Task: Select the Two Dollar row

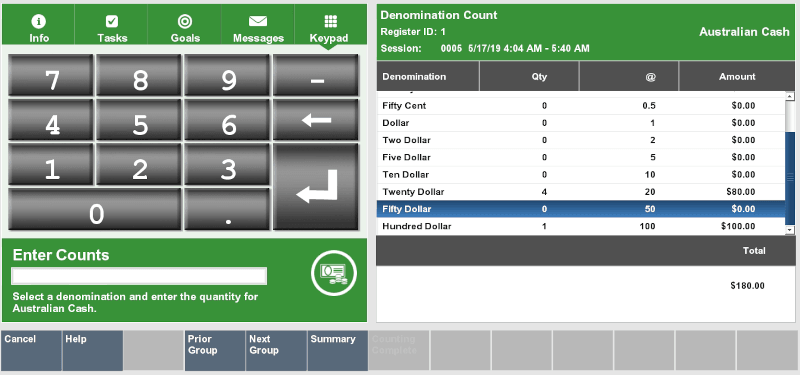Action: click(x=581, y=140)
